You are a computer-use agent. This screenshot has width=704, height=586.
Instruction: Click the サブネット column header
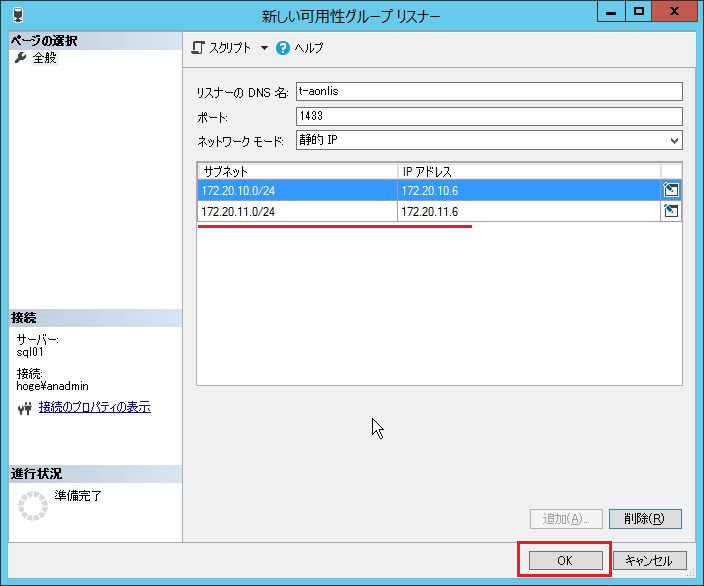click(x=296, y=171)
